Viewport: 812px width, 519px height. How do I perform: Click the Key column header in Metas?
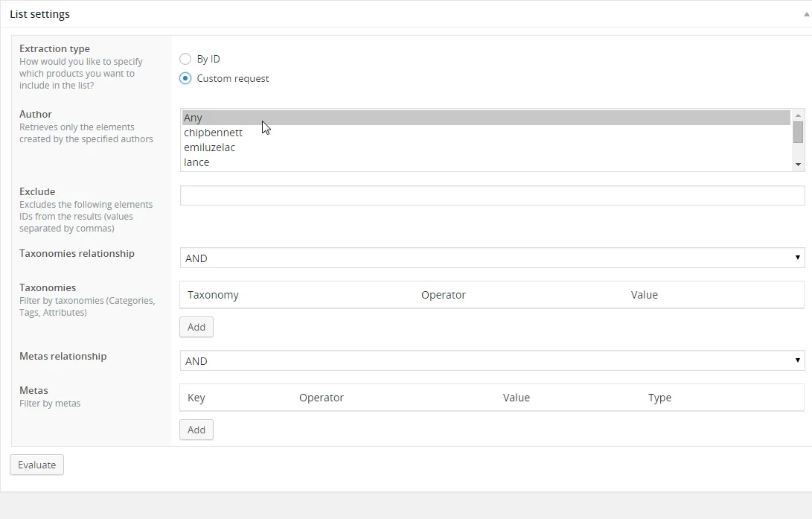pos(196,398)
